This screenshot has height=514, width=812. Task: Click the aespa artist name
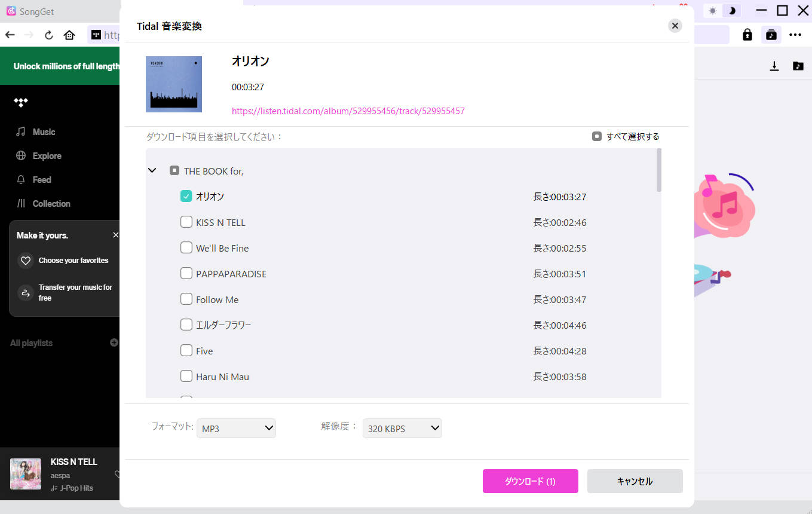coord(60,476)
